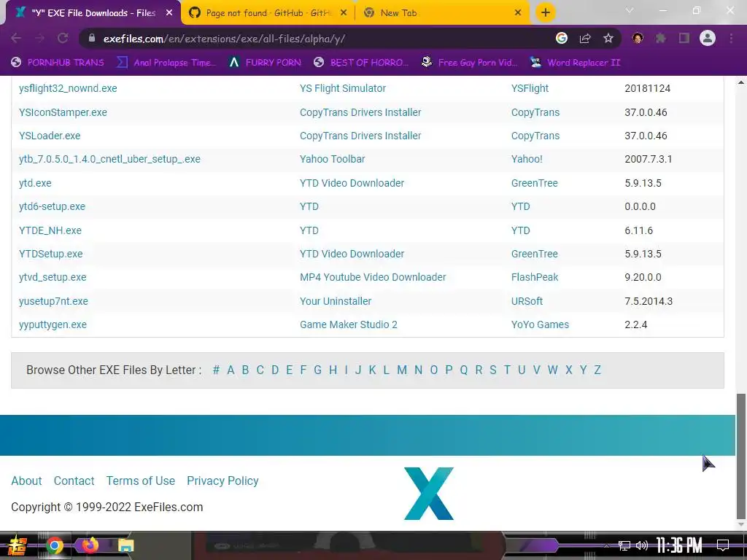
Task: Open YTDSetup.exe file link
Action: 51,254
